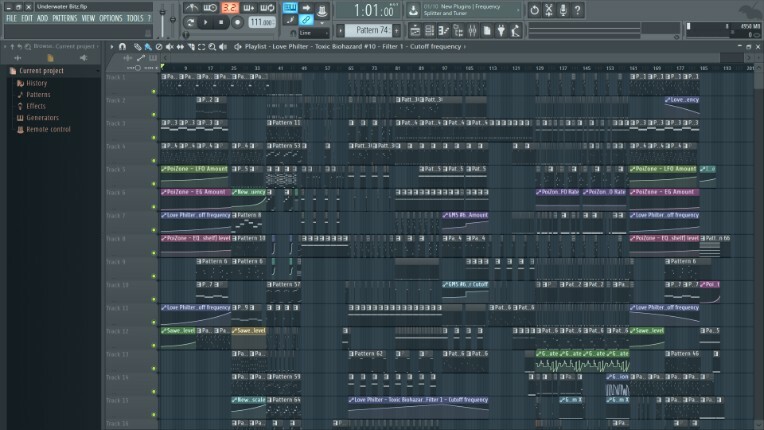This screenshot has width=764, height=430.
Task: Toggle the 3.2 countdown before recording
Action: [x=229, y=8]
